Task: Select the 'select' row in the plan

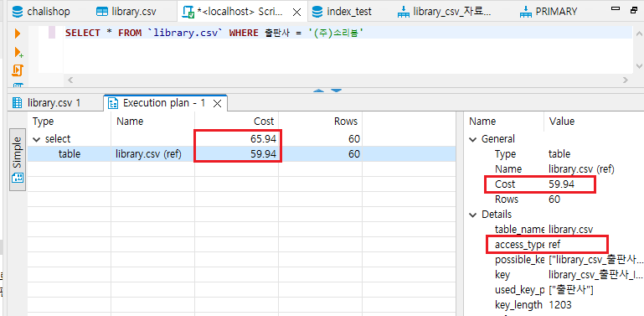Action: [x=241, y=139]
